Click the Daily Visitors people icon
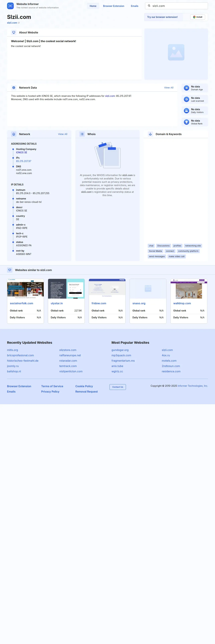The width and height of the screenshot is (215, 644). tap(187, 111)
